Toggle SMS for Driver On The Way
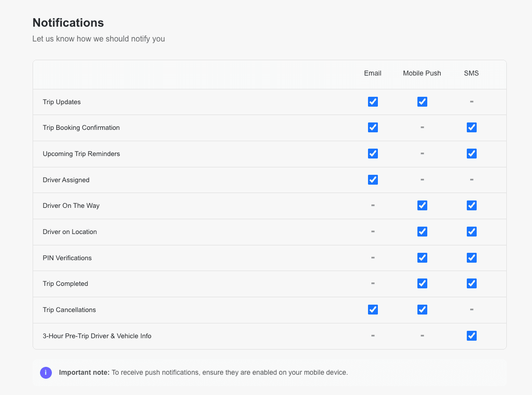The width and height of the screenshot is (532, 395). (472, 205)
